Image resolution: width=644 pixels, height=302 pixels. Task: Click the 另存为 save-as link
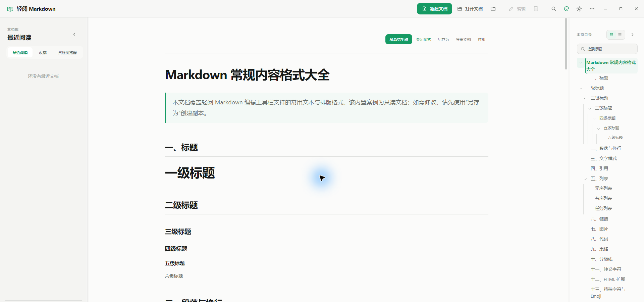[443, 40]
